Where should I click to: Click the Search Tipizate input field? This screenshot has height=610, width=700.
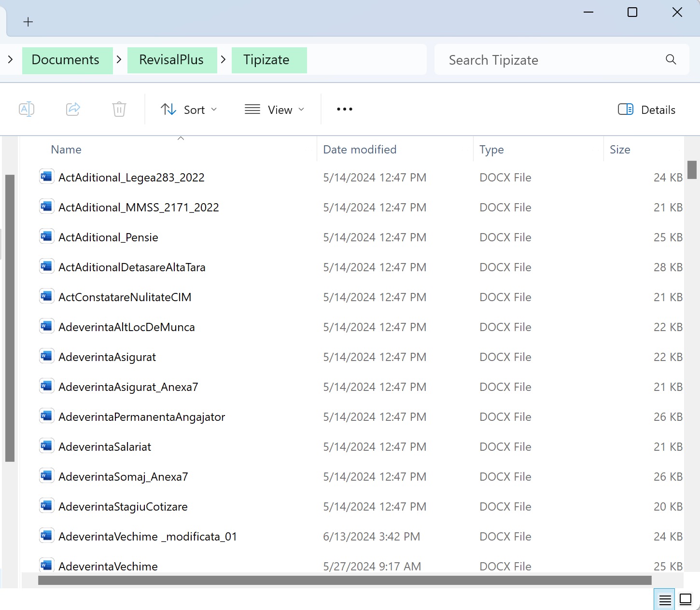550,60
